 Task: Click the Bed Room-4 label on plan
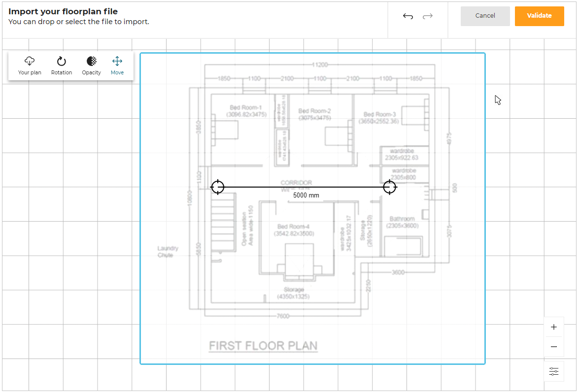click(x=294, y=227)
